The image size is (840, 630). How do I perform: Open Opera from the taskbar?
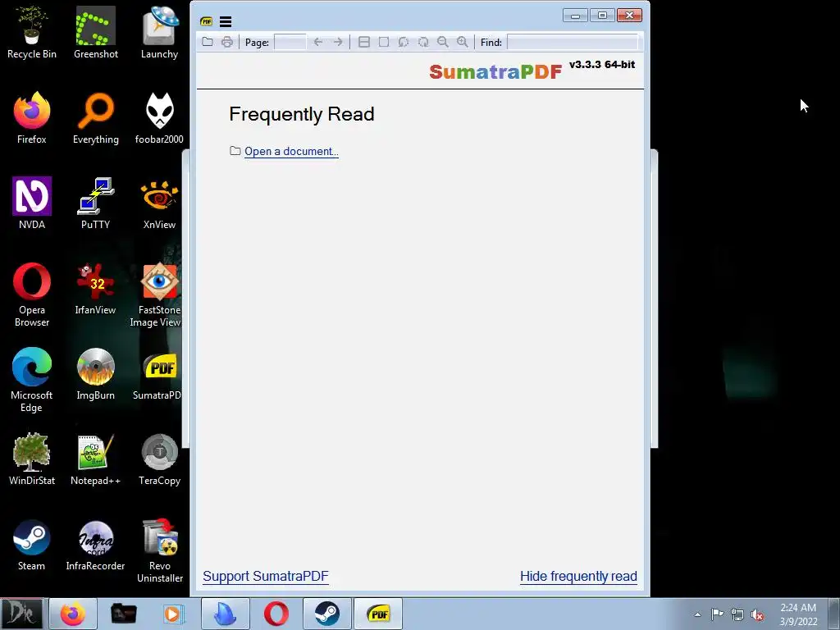point(276,614)
